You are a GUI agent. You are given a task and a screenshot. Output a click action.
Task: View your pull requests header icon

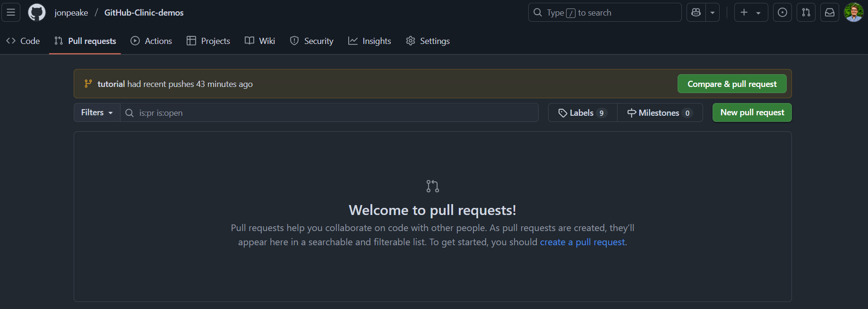[806, 13]
